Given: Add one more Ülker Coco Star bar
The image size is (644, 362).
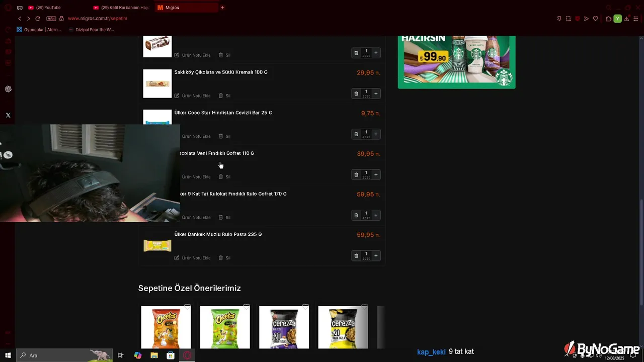Looking at the screenshot, I should coord(376,134).
